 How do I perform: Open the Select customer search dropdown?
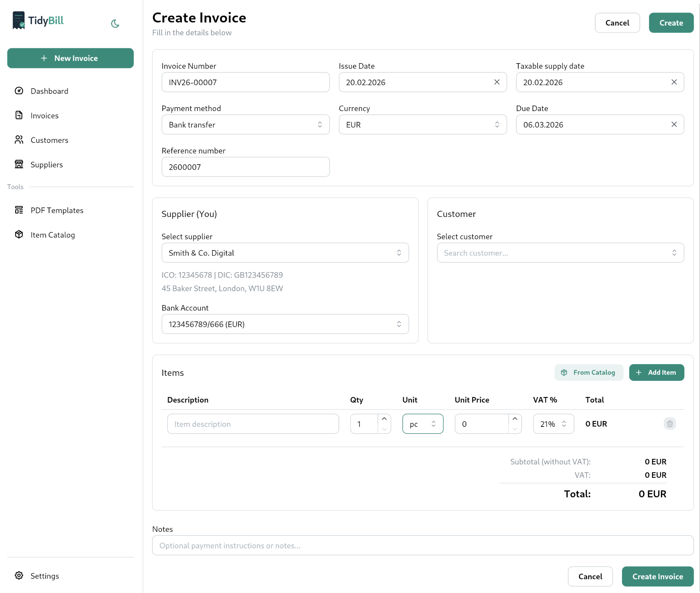coord(560,253)
